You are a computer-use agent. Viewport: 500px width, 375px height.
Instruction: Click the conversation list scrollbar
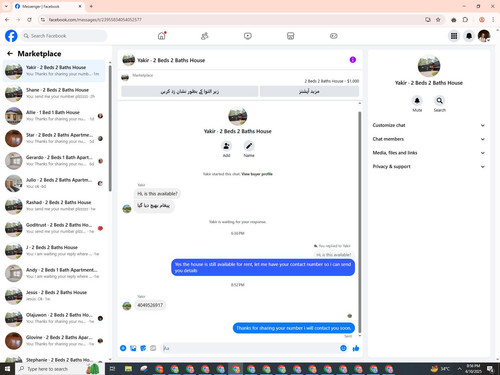click(x=110, y=128)
